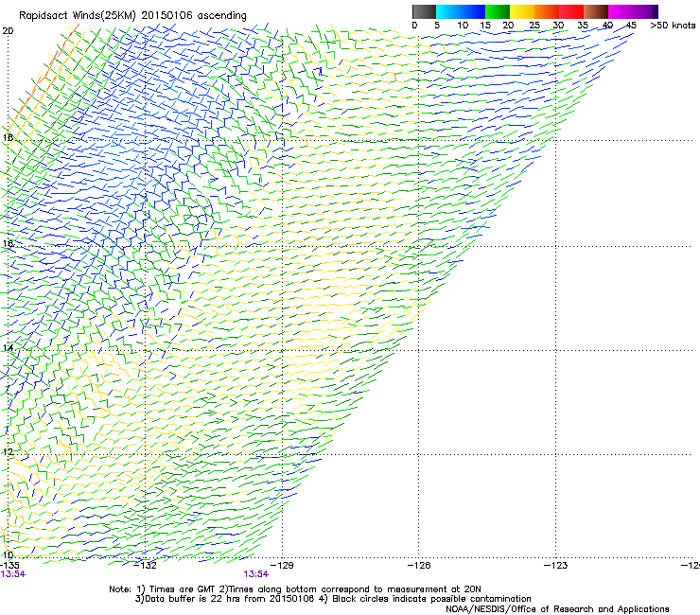Image resolution: width=700 pixels, height=615 pixels.
Task: Click the longitude label '-123'
Action: point(555,566)
